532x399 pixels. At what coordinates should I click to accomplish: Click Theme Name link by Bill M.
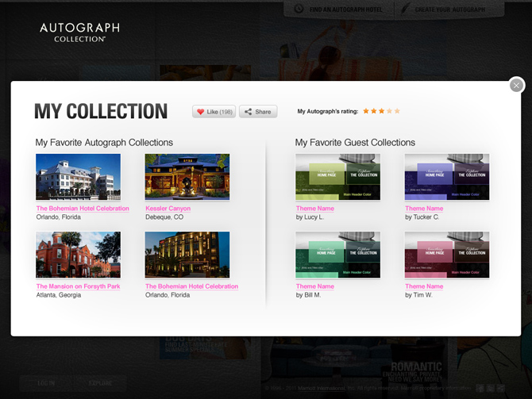[314, 286]
